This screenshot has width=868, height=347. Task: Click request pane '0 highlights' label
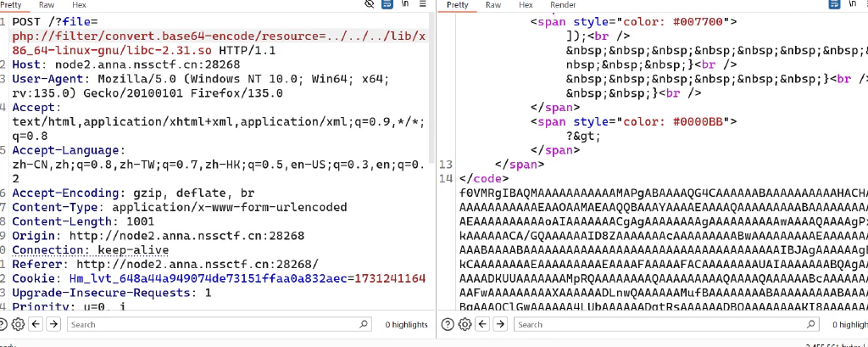[x=406, y=325]
